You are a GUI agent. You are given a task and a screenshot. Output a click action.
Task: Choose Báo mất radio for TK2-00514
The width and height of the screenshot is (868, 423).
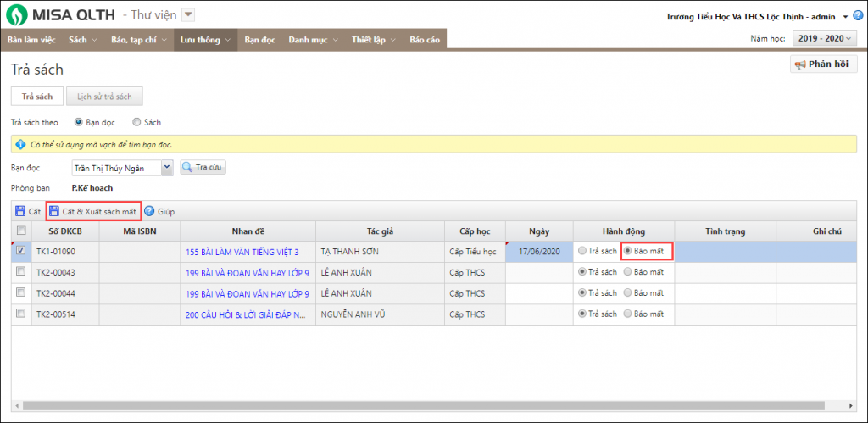628,314
